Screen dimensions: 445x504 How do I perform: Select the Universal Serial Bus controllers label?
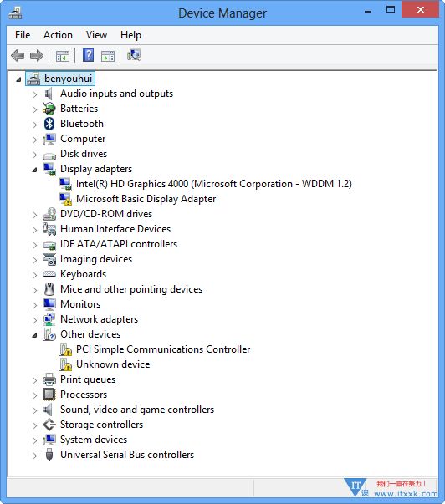pos(127,455)
